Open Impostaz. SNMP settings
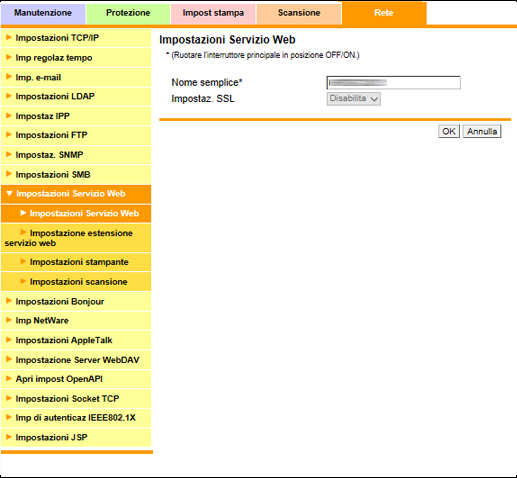Screen dimensions: 517x478 tap(76, 155)
